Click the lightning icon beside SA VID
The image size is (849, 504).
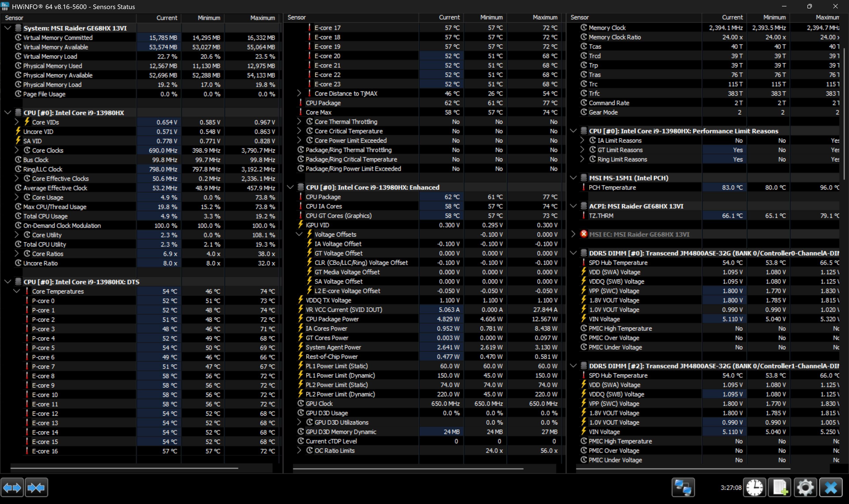(x=18, y=140)
